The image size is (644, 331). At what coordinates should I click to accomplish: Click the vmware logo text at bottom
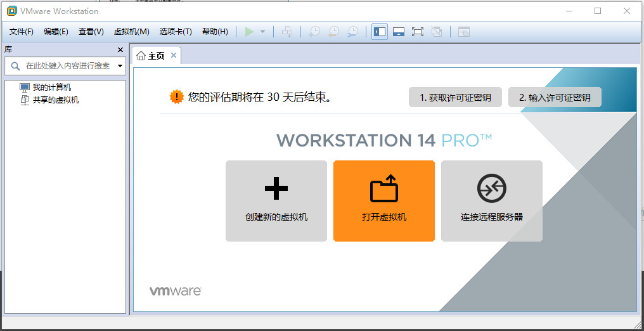pos(176,291)
